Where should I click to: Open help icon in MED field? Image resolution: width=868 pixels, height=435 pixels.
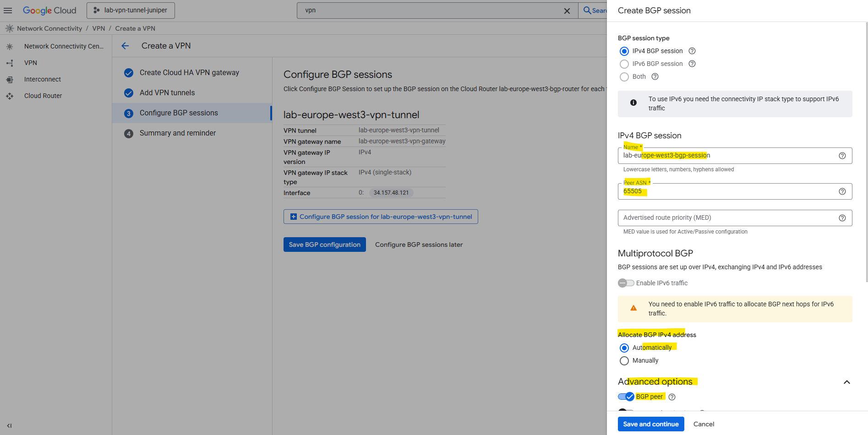coord(842,218)
